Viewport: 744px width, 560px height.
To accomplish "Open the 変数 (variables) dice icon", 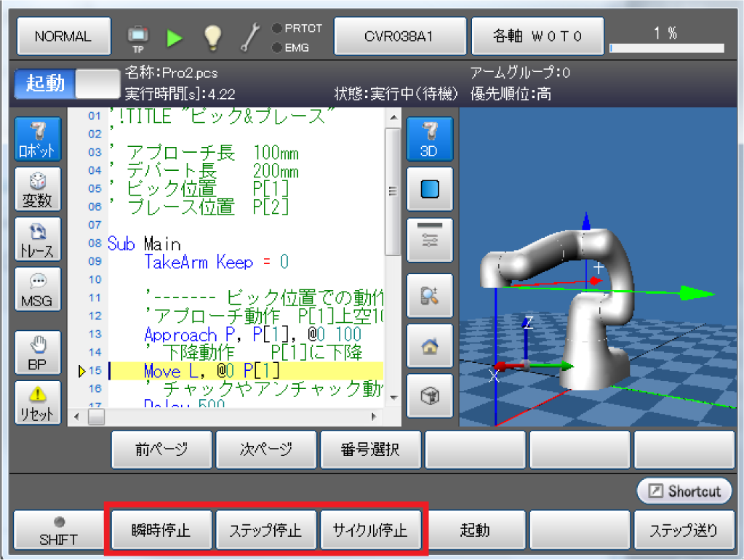I will click(37, 191).
